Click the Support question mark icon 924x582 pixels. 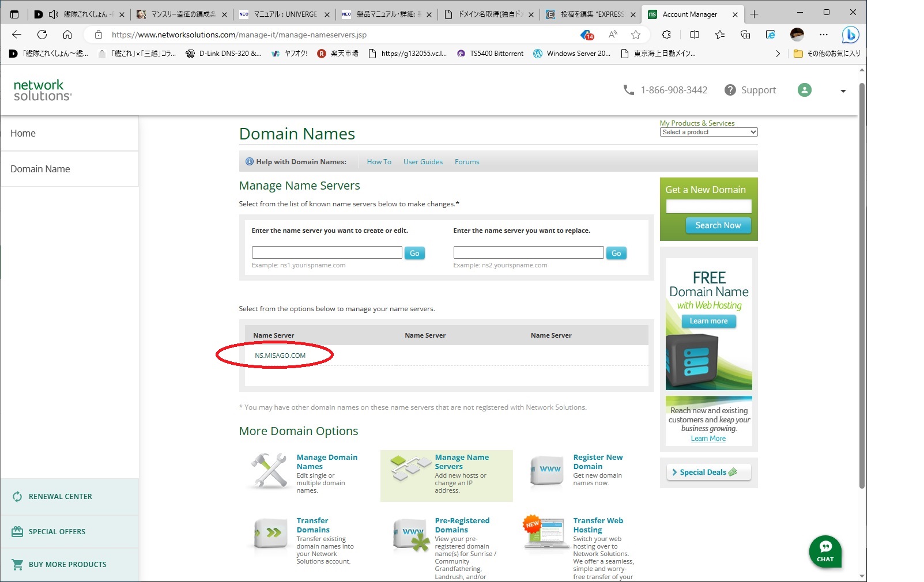click(x=730, y=90)
